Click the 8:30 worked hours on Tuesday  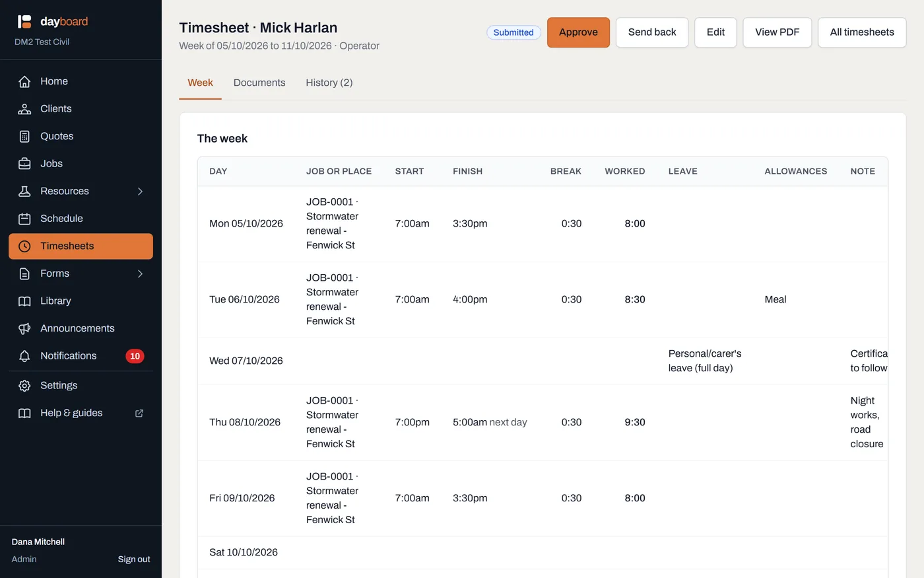(x=635, y=299)
